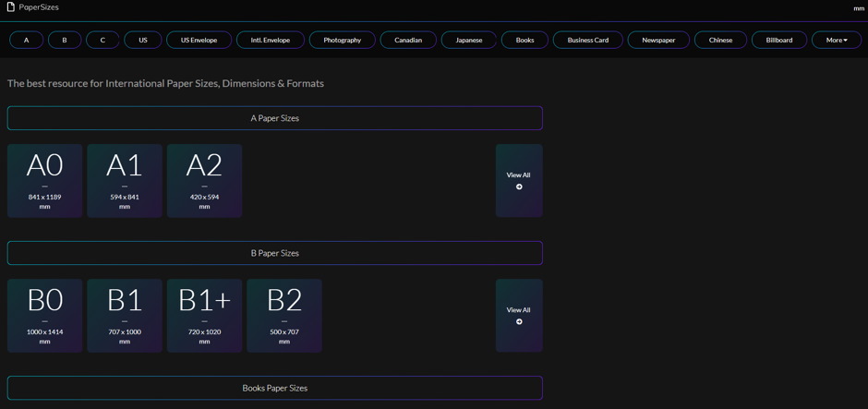Viewport: 868px width, 409px height.
Task: Select the Intl. Envelope category
Action: [270, 41]
